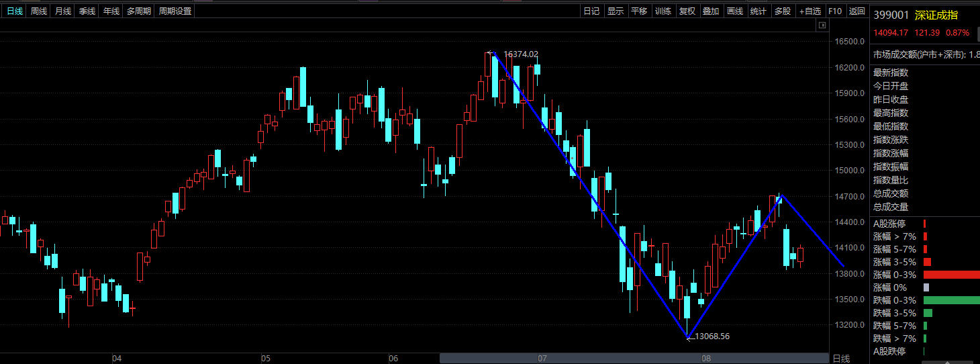Click the 05 month label on time axis
The image size is (980, 364).
pyautogui.click(x=266, y=359)
